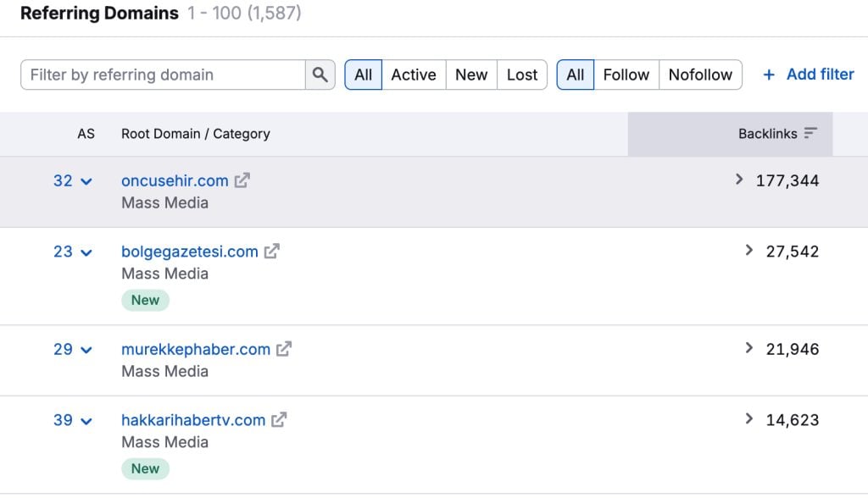Open murekkephaber.com external link icon
Viewport: 868px width, 498px height.
point(284,349)
